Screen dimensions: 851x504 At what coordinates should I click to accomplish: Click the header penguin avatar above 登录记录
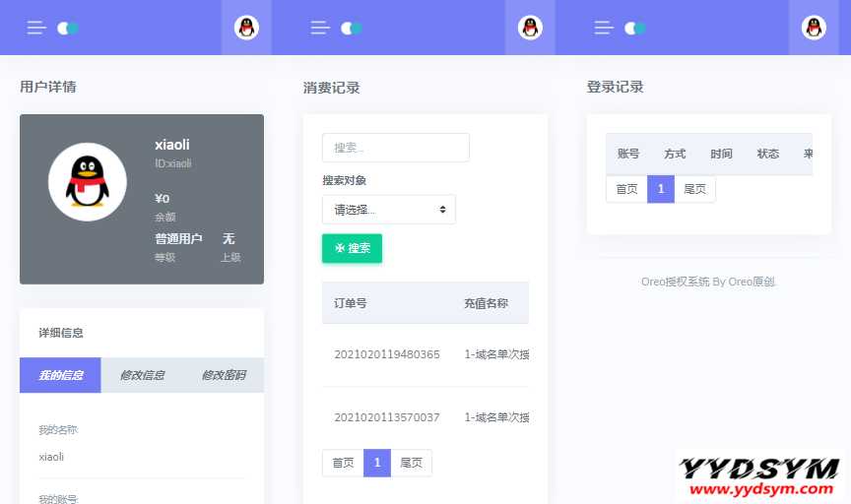(x=814, y=28)
